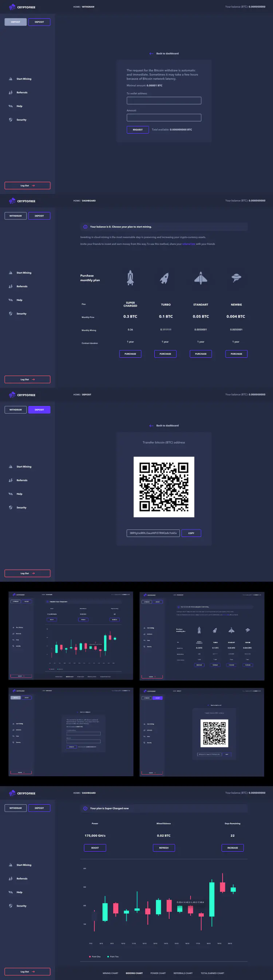Click Referrals icon on Deposit screen sidebar
273x980 pixels.
(x=11, y=481)
